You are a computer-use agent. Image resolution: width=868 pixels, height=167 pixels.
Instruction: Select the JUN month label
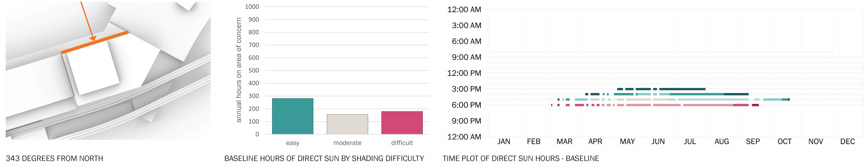tap(658, 141)
